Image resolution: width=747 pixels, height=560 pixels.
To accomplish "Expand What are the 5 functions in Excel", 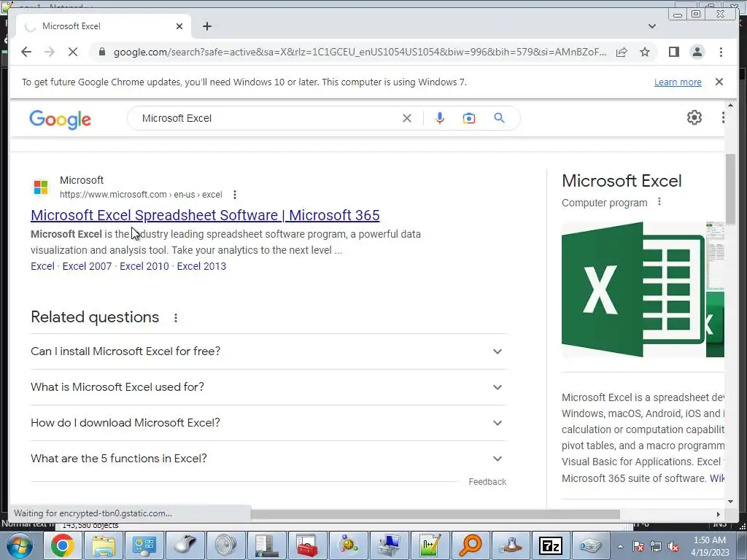I will tap(268, 459).
